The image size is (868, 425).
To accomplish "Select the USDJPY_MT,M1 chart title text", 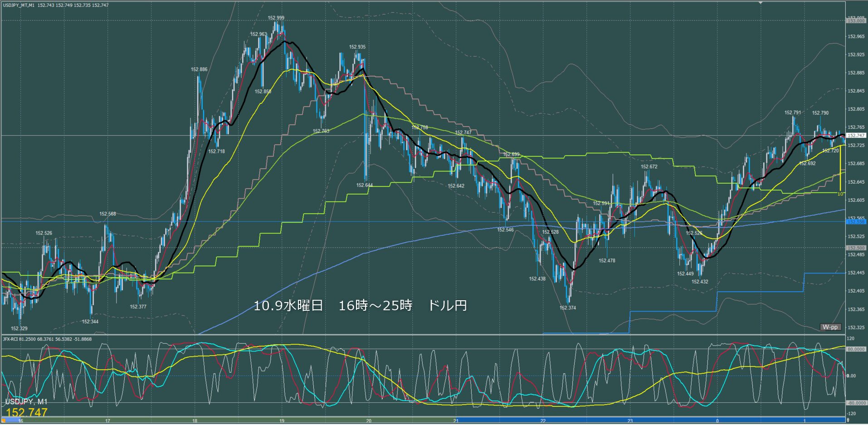I will point(19,5).
